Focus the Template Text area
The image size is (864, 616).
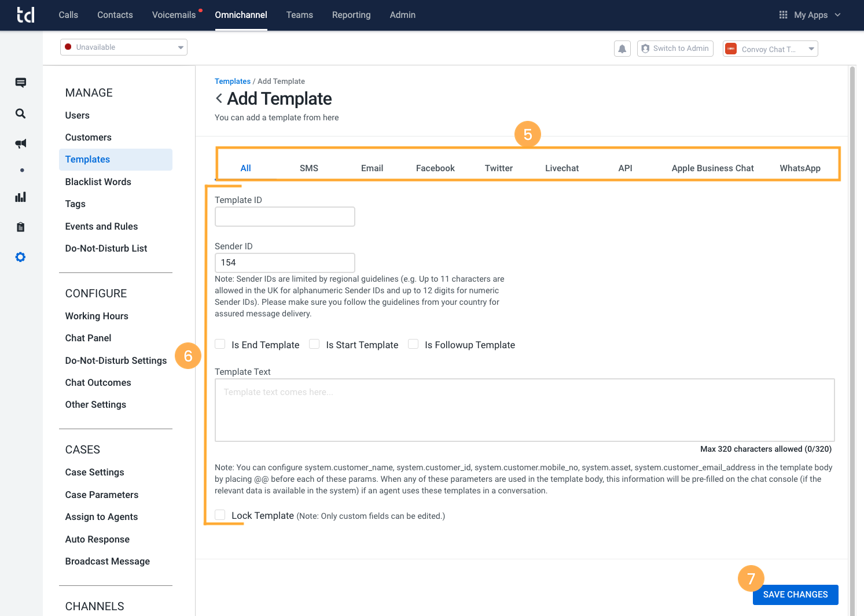point(525,410)
